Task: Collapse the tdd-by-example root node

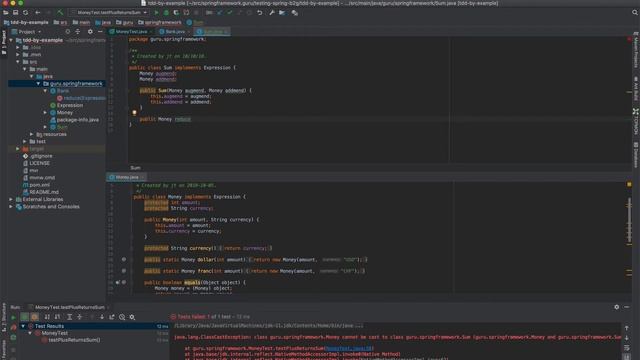Action: pos(11,40)
